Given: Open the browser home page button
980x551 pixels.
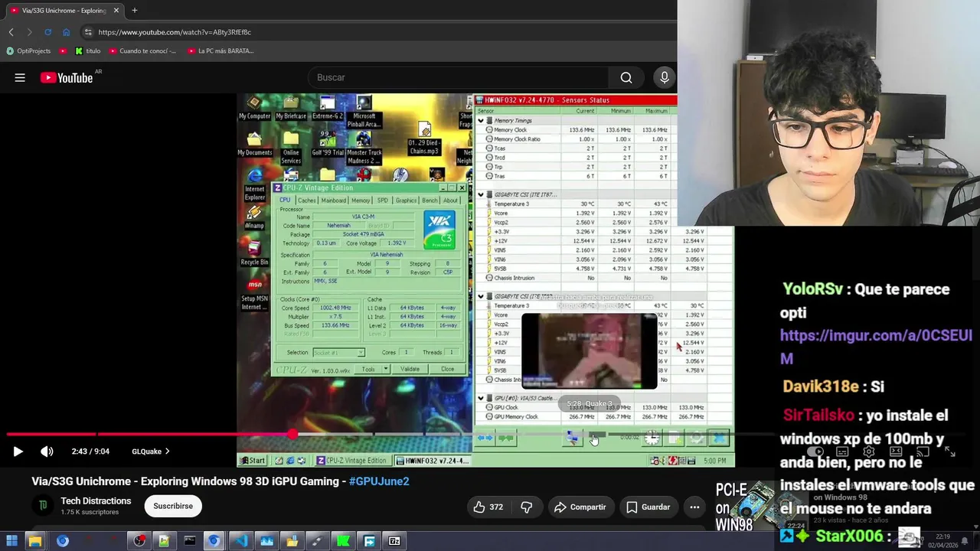Looking at the screenshot, I should [x=66, y=32].
